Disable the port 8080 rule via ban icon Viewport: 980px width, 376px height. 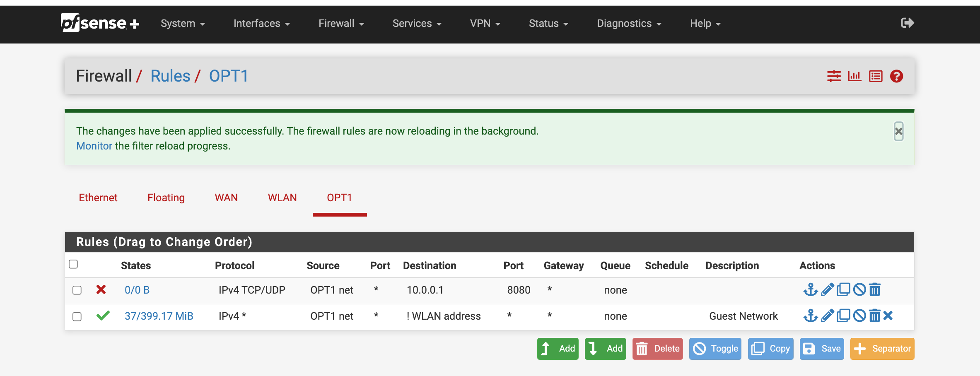pyautogui.click(x=859, y=289)
